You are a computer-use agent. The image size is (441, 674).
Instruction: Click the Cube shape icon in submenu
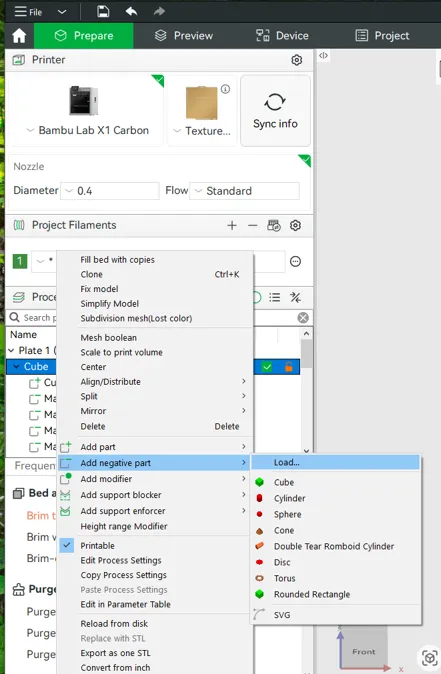tap(259, 482)
